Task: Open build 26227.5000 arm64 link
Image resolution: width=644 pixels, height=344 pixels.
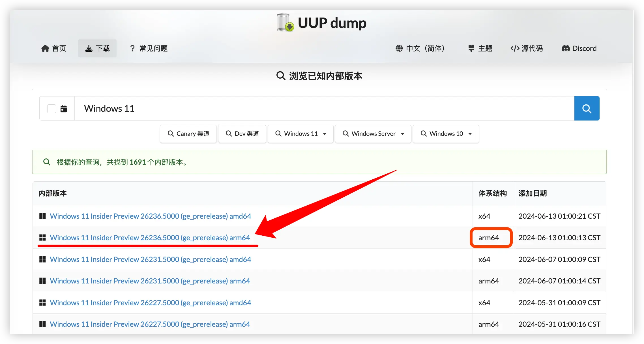Action: click(x=150, y=324)
